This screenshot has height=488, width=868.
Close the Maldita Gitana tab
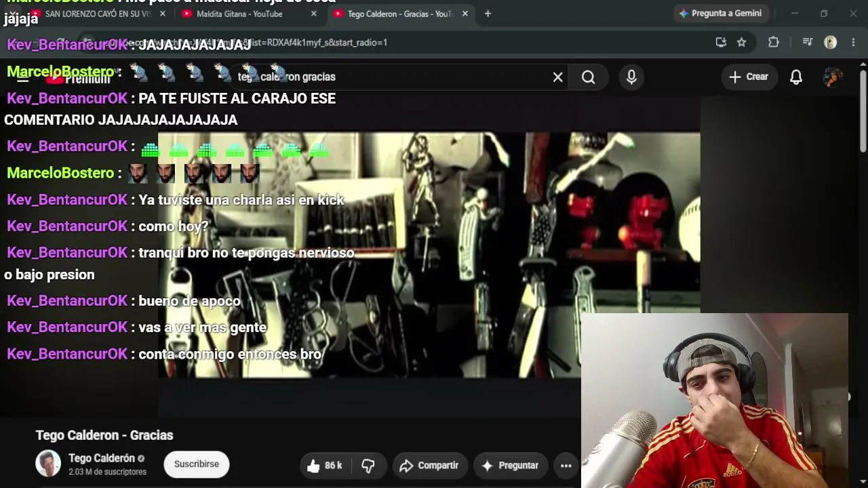[x=313, y=14]
